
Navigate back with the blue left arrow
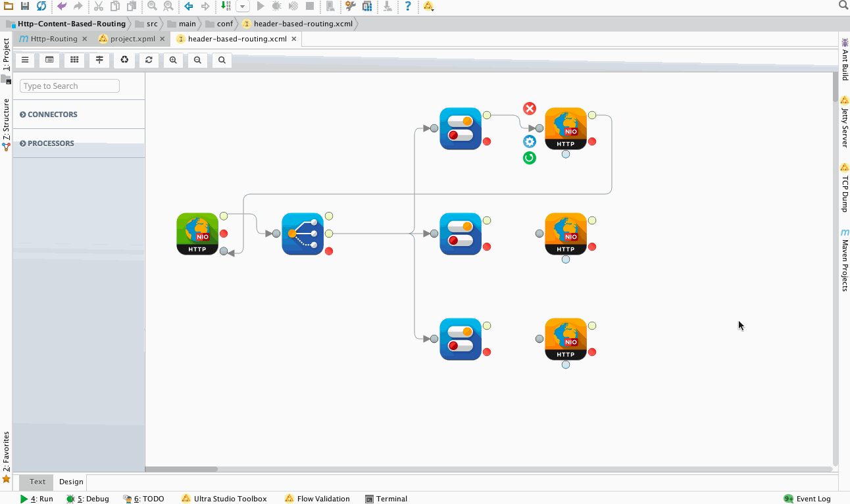[x=189, y=6]
